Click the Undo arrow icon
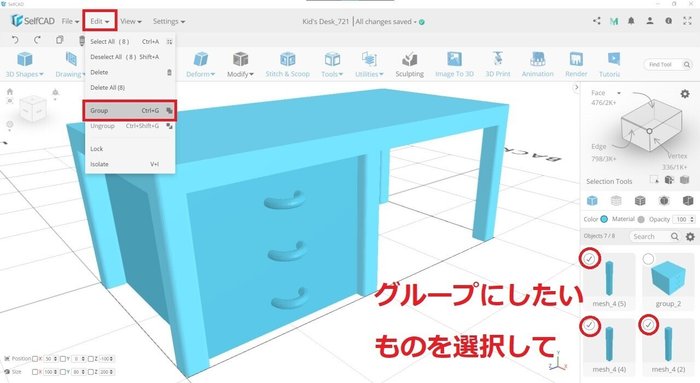Viewport: 700px width, 383px height. (15, 40)
